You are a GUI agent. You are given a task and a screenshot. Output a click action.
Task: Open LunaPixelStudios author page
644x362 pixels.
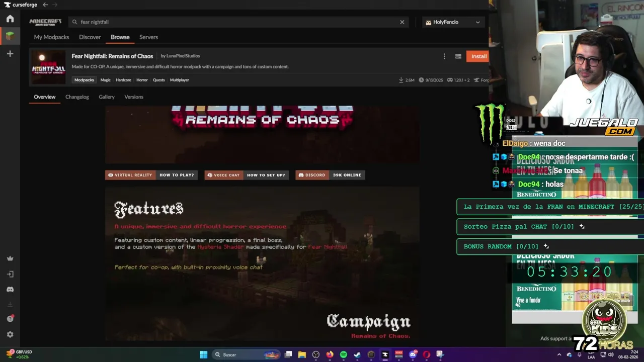click(183, 56)
